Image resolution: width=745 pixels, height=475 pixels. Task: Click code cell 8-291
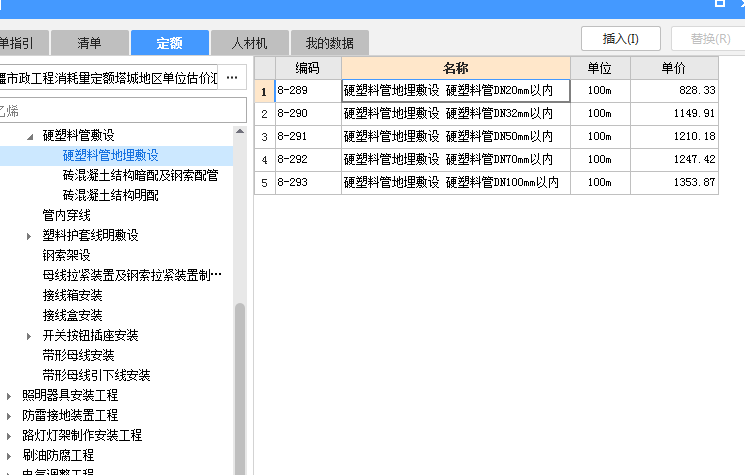pos(308,136)
